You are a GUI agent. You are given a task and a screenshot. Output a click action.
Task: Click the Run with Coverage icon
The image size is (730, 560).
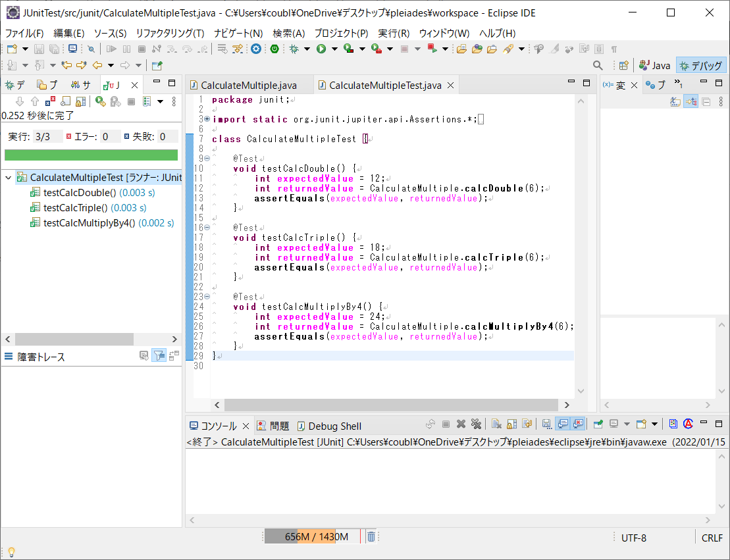tap(348, 49)
